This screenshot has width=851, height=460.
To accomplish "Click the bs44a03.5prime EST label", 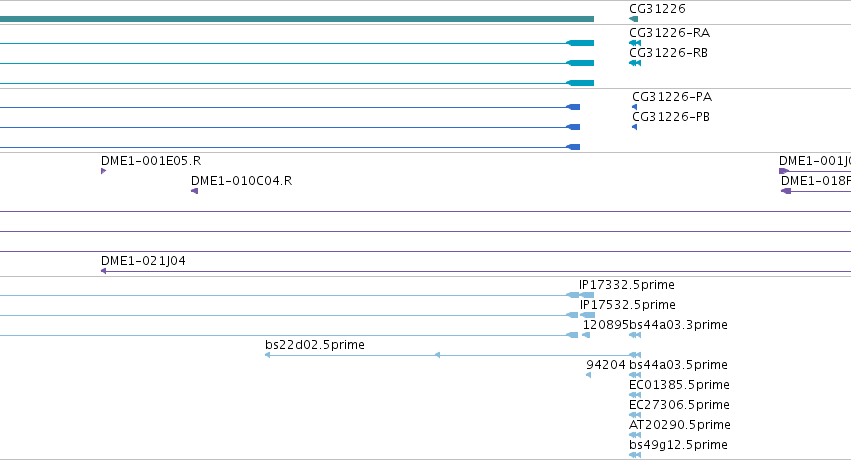I will pyautogui.click(x=678, y=365).
